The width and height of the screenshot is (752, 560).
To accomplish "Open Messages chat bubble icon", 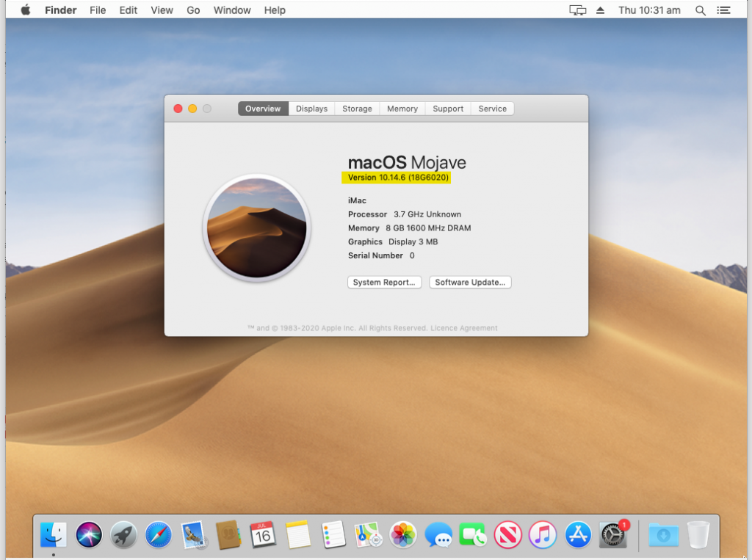I will (438, 534).
